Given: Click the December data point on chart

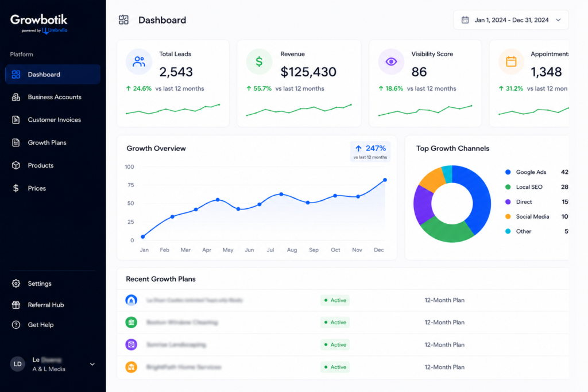Looking at the screenshot, I should [385, 180].
